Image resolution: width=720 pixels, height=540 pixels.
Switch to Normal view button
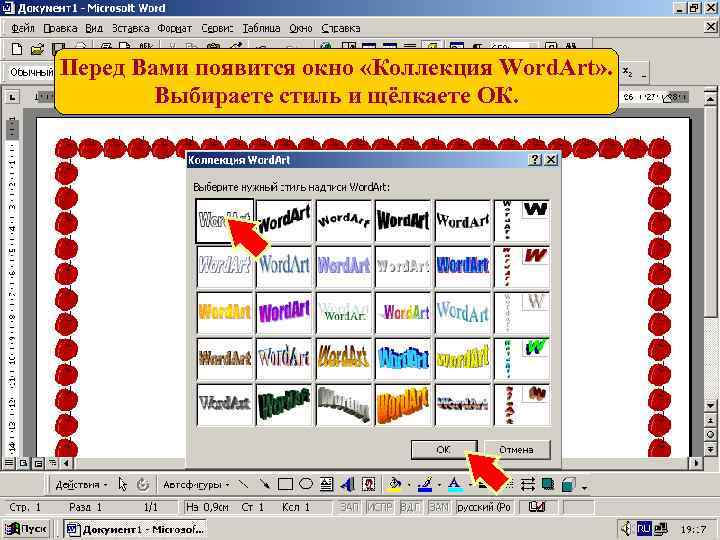(9, 463)
